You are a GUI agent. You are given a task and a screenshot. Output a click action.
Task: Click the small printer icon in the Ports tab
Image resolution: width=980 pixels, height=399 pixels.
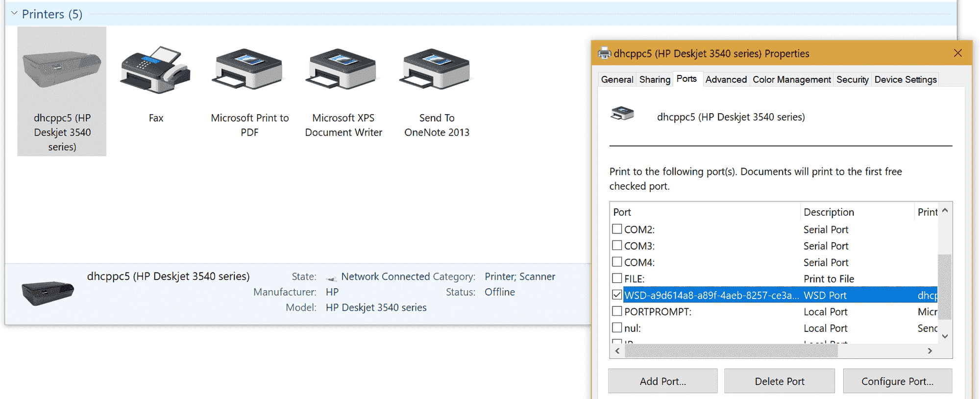click(622, 114)
